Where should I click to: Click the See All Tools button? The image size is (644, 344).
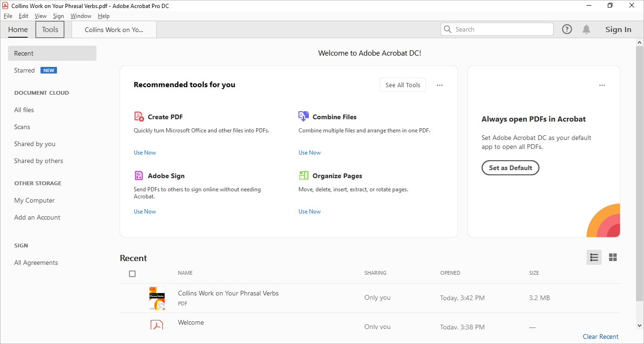pyautogui.click(x=402, y=85)
